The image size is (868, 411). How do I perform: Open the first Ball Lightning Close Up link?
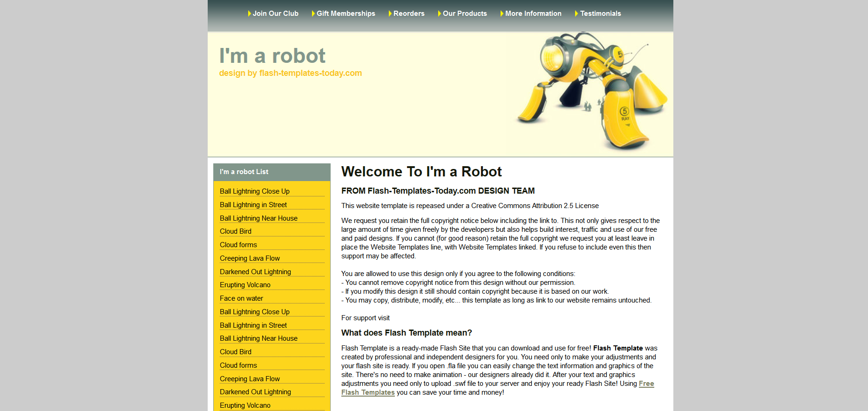(254, 191)
